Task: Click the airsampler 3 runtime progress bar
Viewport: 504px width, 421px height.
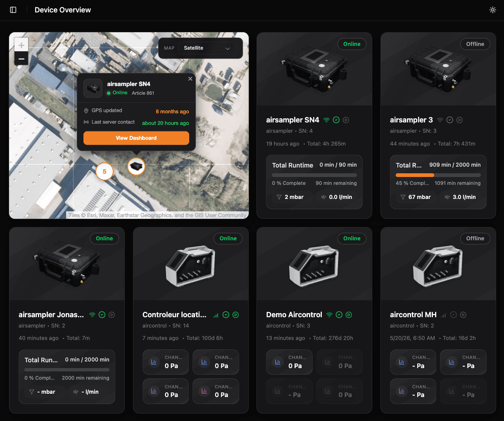Action: [438, 175]
